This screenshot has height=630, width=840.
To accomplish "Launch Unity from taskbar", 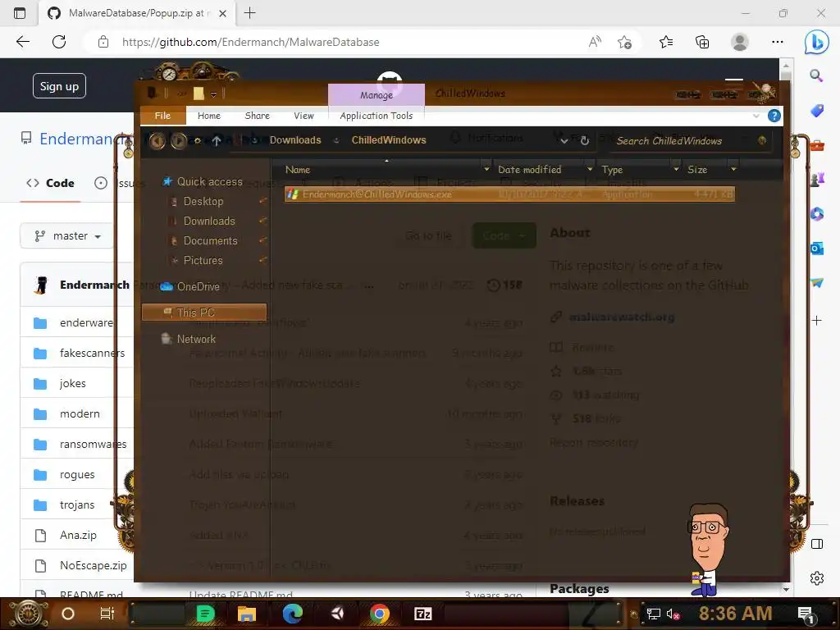I will pos(337,614).
